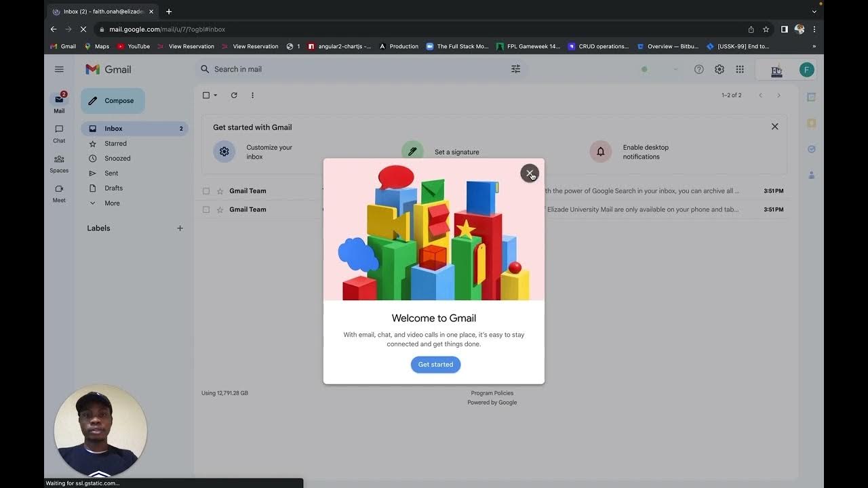Open the Snoozed folder
This screenshot has width=868, height=488.
[134, 159]
